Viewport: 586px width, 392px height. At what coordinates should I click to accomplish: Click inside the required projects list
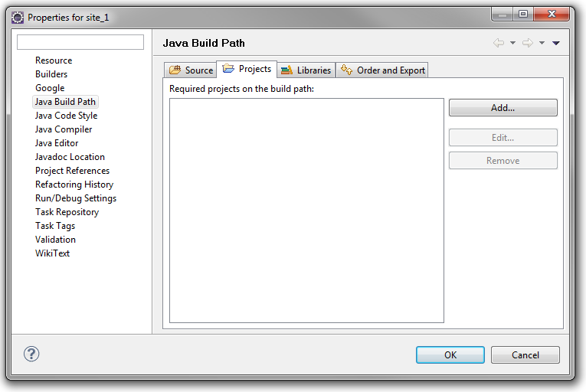click(x=306, y=211)
